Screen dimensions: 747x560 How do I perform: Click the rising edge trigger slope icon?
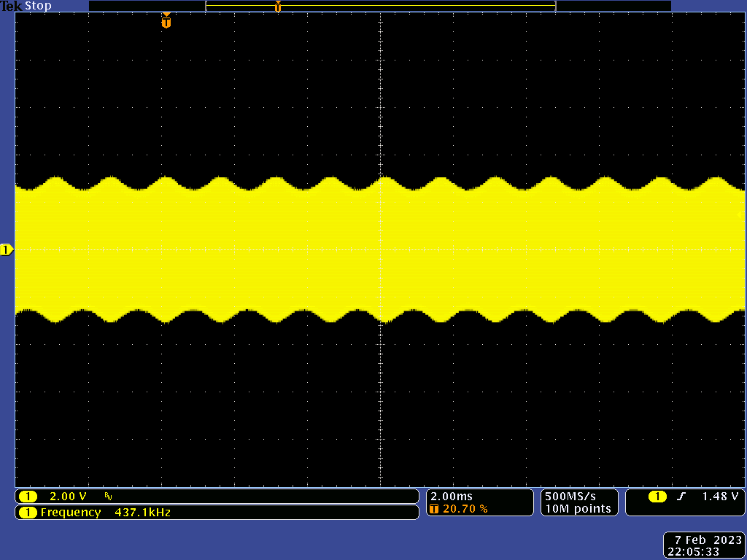pyautogui.click(x=681, y=497)
